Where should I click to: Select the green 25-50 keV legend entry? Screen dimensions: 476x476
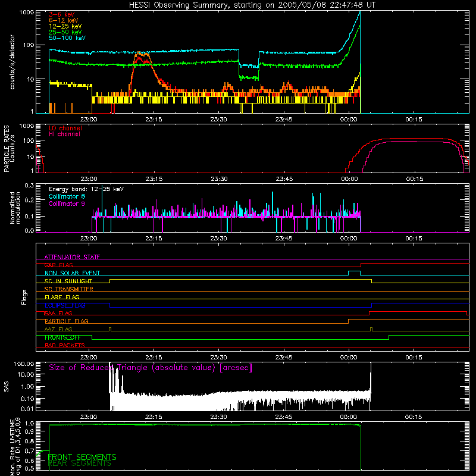click(x=65, y=32)
